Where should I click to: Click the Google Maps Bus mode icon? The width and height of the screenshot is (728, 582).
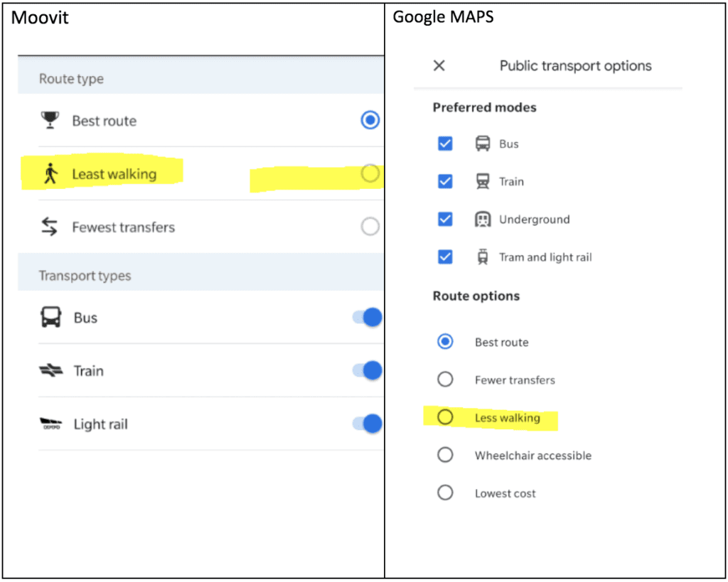(483, 144)
